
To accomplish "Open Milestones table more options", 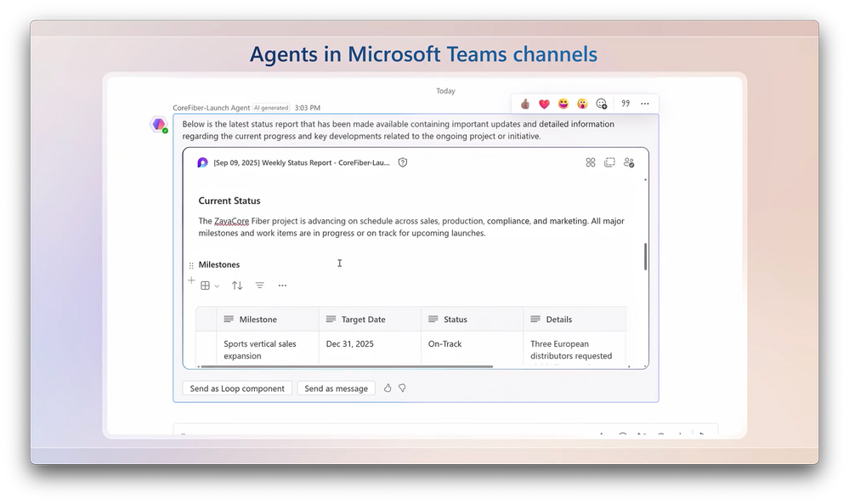I will [282, 286].
